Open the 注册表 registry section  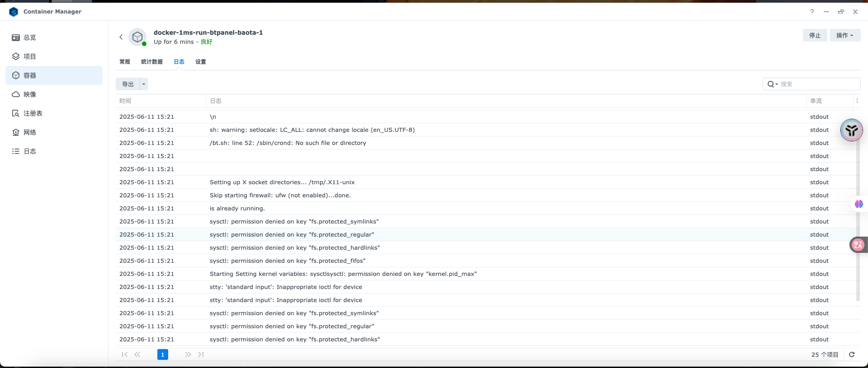tap(54, 113)
